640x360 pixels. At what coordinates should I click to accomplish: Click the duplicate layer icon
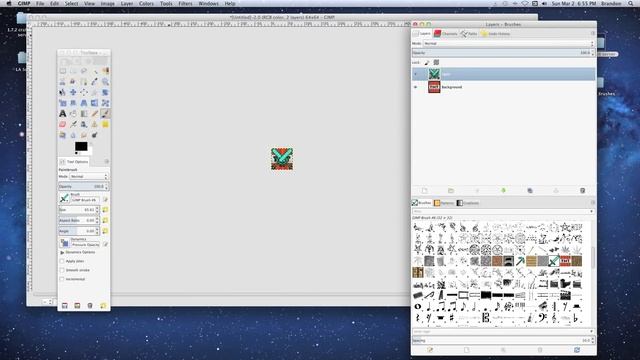point(530,191)
